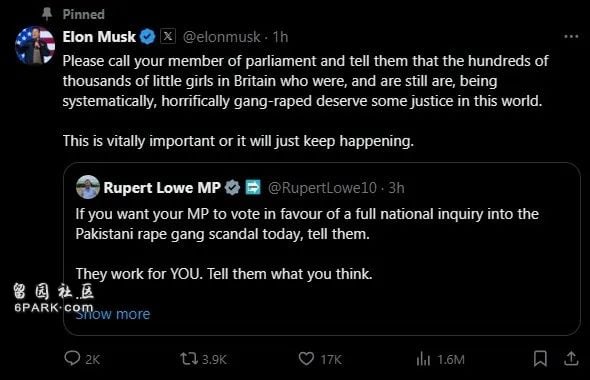The width and height of the screenshot is (590, 380).
Task: Bookmark this post
Action: tap(540, 359)
